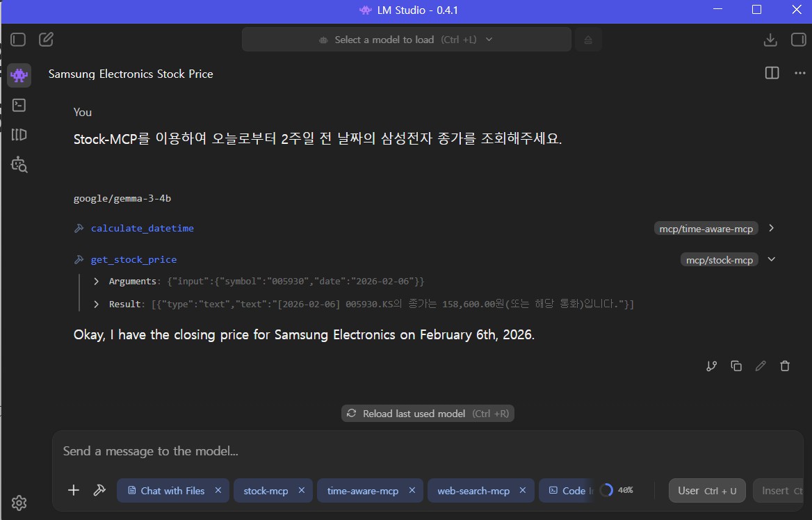812x520 pixels.
Task: Branch the conversation from this message
Action: pos(711,366)
